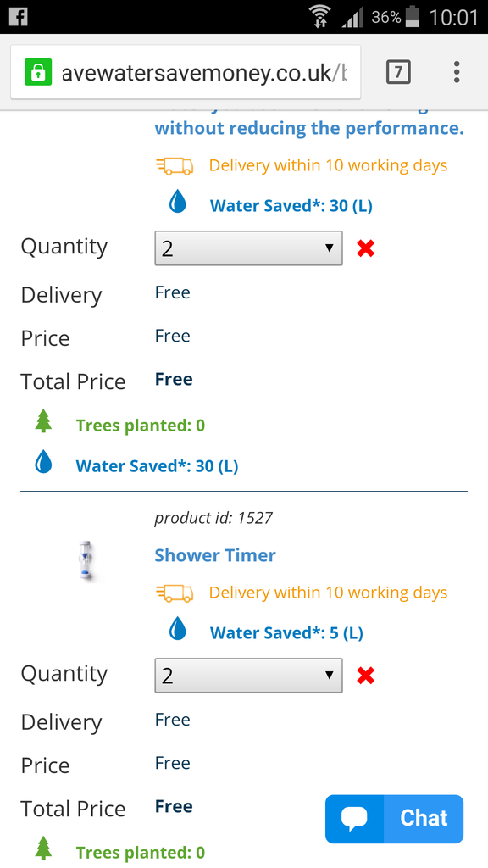Tap the battery indicator in status bar
488x868 pixels.
413,17
